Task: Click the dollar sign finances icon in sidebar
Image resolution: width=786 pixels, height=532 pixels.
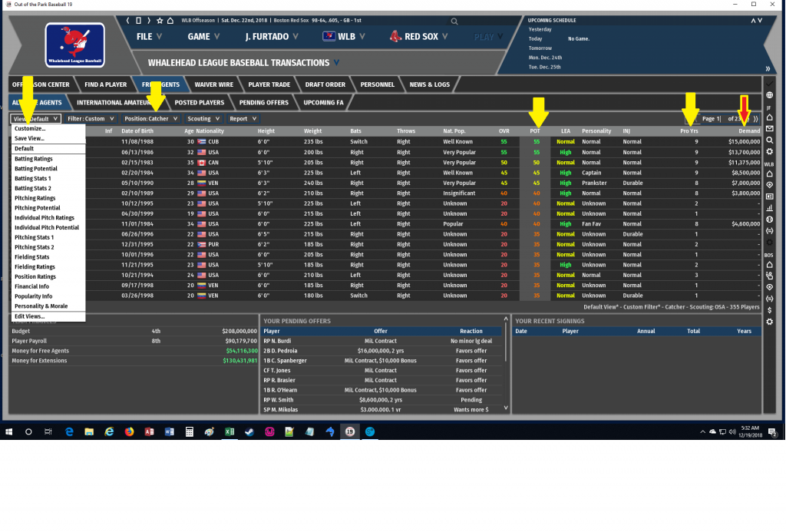Action: (769, 310)
